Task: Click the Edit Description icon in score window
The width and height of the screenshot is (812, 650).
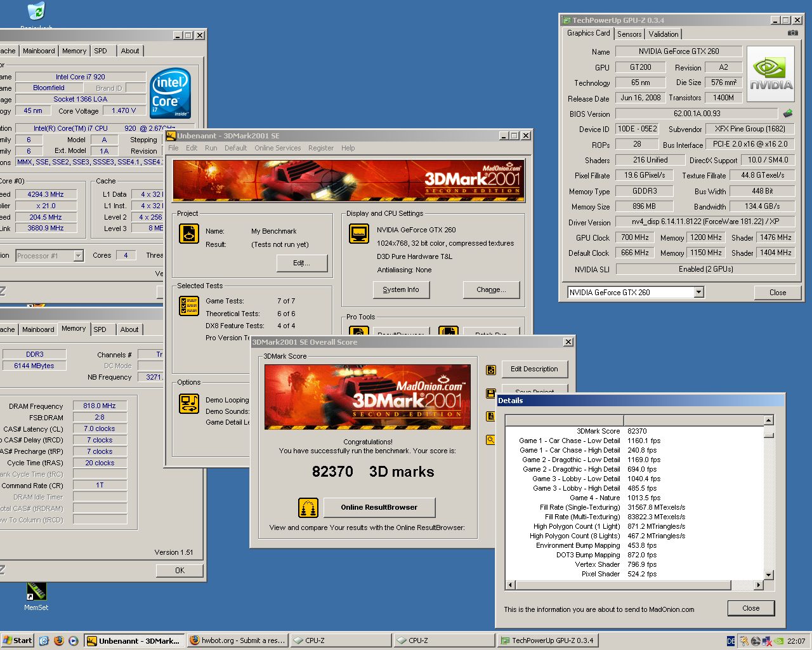Action: pyautogui.click(x=491, y=370)
